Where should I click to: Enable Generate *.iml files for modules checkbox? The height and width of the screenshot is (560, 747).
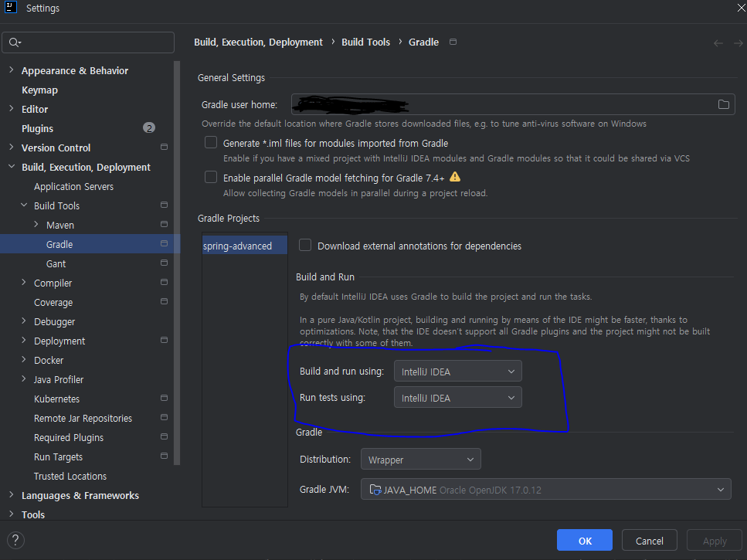[x=211, y=142]
